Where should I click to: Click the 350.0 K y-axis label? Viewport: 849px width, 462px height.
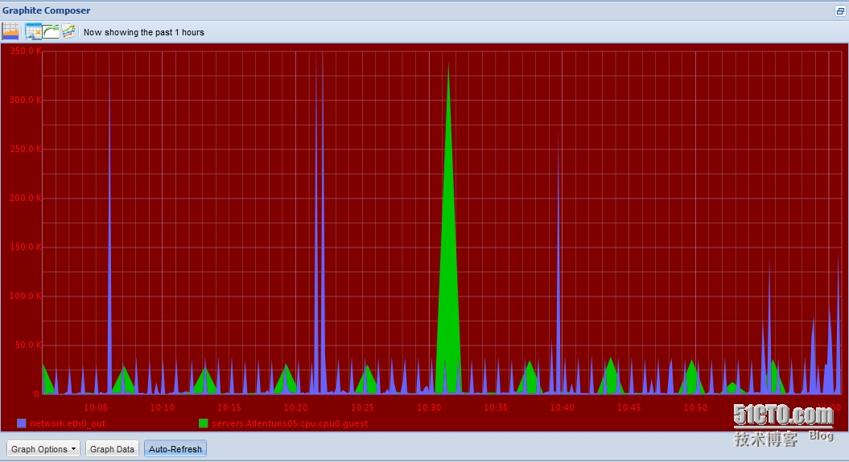(25, 51)
